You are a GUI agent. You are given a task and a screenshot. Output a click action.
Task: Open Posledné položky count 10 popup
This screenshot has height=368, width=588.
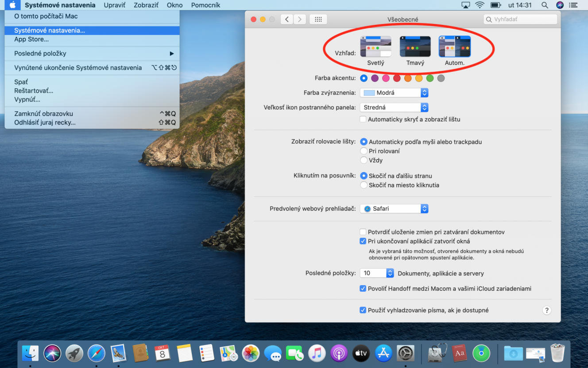[377, 273]
